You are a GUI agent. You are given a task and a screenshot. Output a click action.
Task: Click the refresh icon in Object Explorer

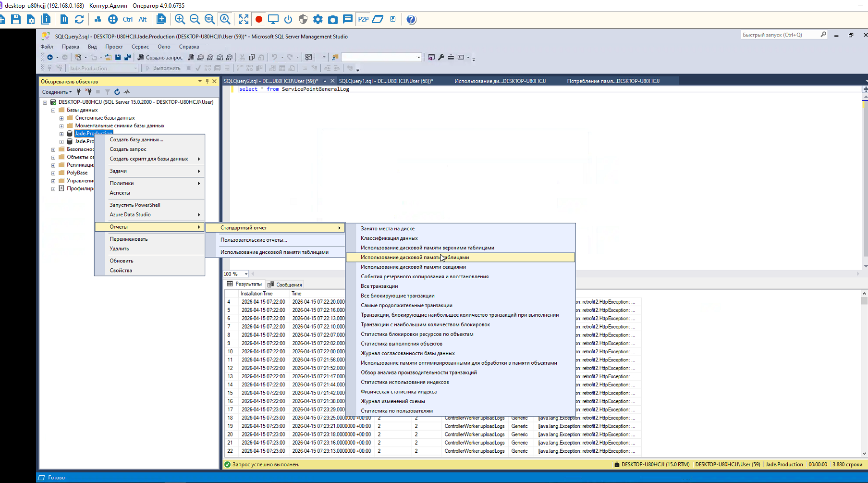pos(117,92)
